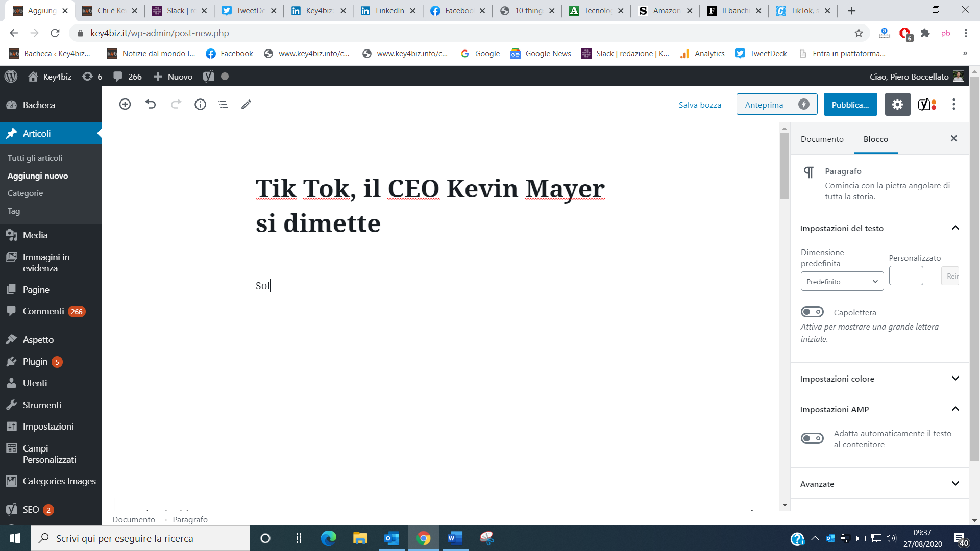Collapse the Impostazioni del testo panel

point(879,228)
